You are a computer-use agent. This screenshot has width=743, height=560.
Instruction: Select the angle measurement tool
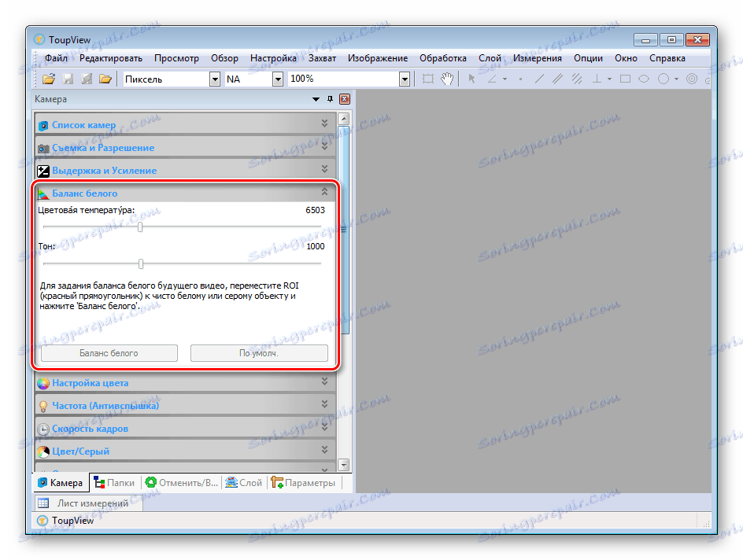(x=493, y=79)
